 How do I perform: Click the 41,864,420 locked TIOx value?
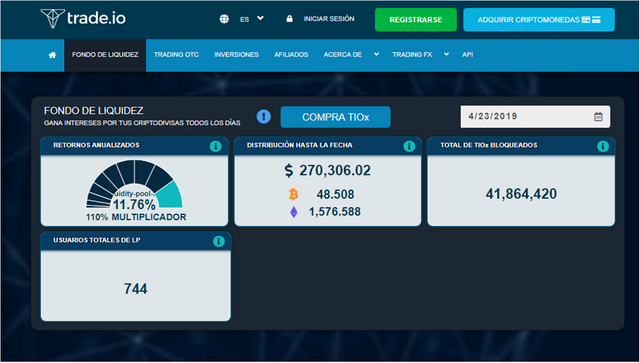pos(521,194)
